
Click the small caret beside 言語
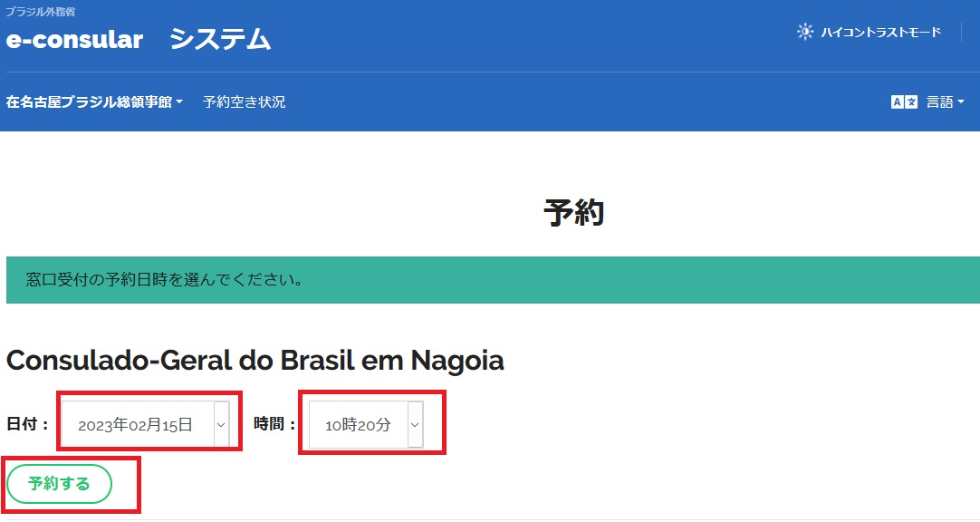click(961, 102)
